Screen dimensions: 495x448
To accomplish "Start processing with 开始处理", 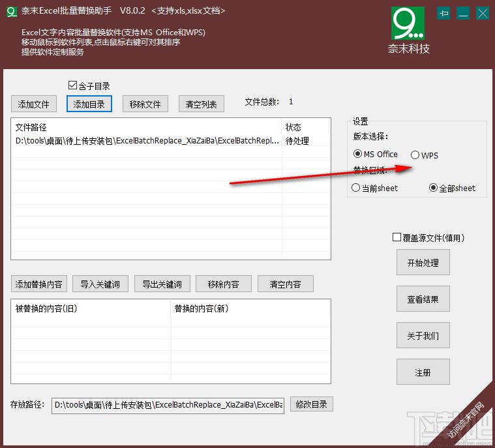I will 423,262.
